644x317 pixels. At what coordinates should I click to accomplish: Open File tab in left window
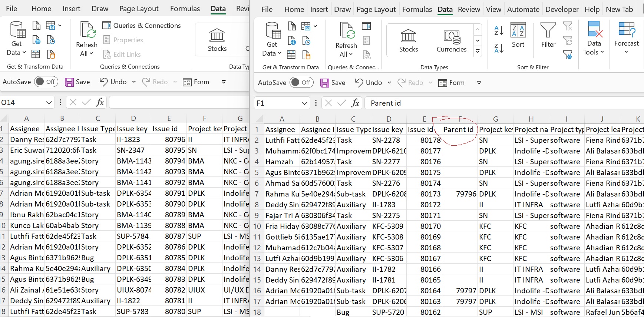(x=11, y=9)
